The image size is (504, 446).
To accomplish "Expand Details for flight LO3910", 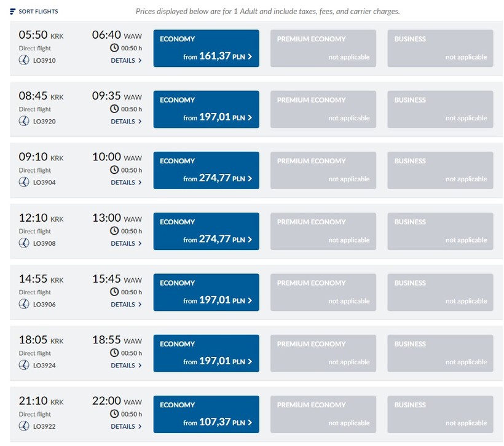I will pyautogui.click(x=126, y=61).
